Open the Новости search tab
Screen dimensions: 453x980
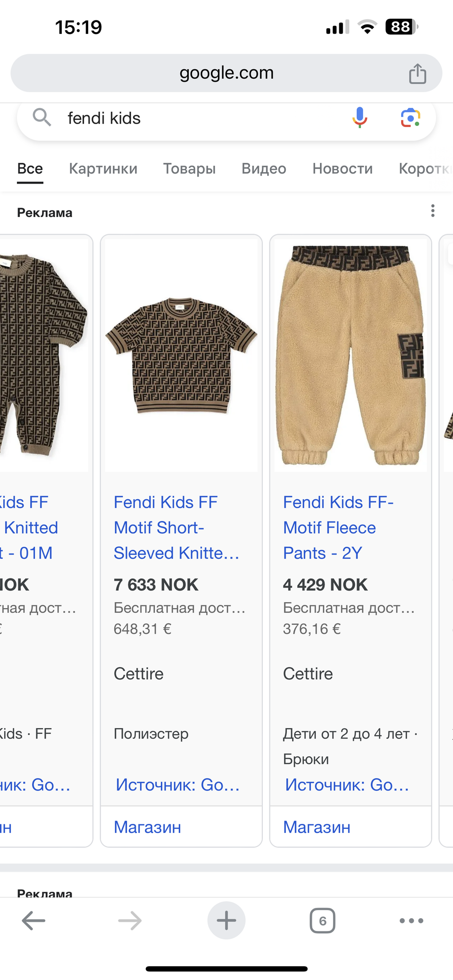point(342,168)
